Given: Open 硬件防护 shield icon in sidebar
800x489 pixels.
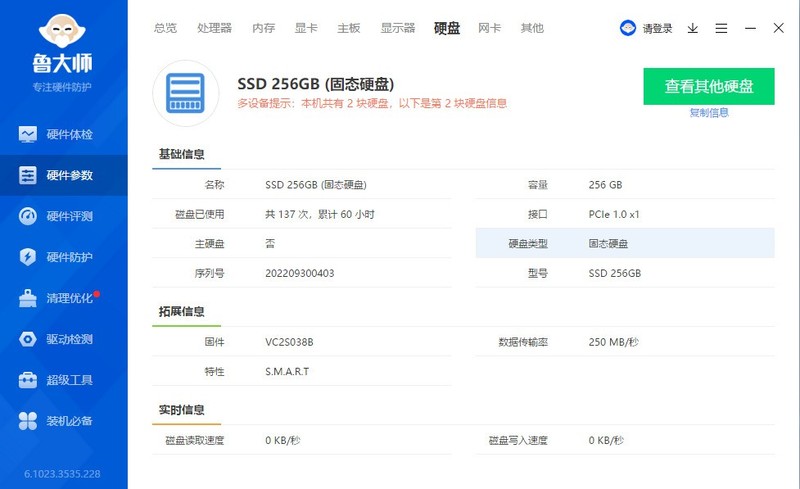Looking at the screenshot, I should (x=28, y=257).
